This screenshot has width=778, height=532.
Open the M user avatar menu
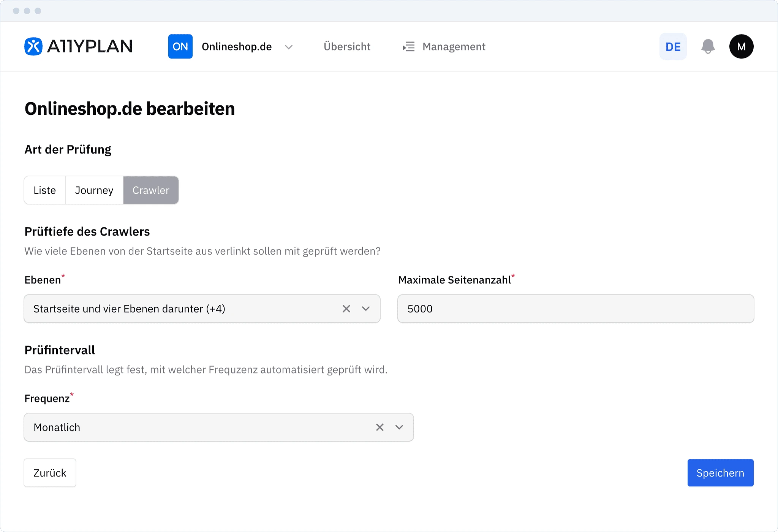(741, 46)
